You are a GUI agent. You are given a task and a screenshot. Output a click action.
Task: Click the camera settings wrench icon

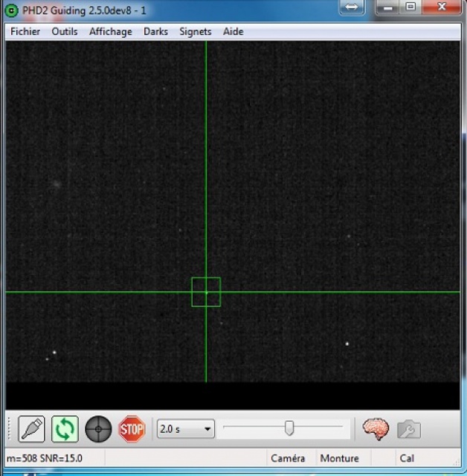click(x=409, y=429)
